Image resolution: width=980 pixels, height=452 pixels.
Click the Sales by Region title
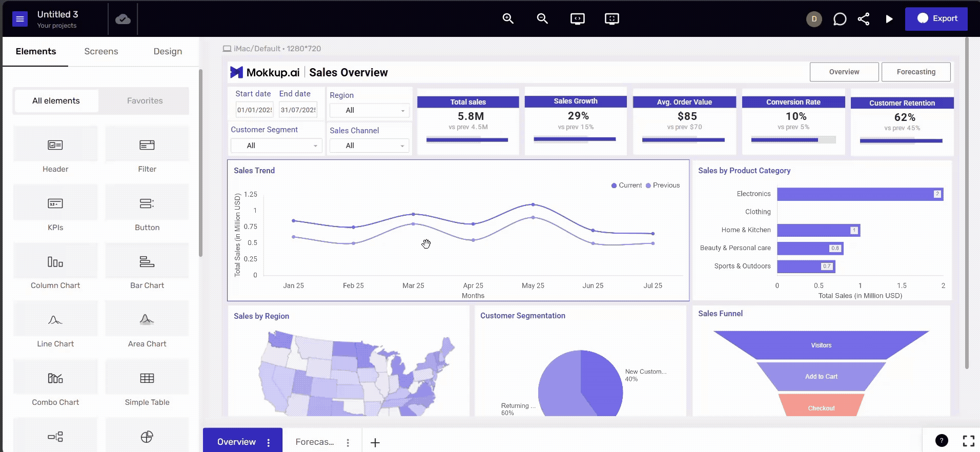pyautogui.click(x=261, y=316)
